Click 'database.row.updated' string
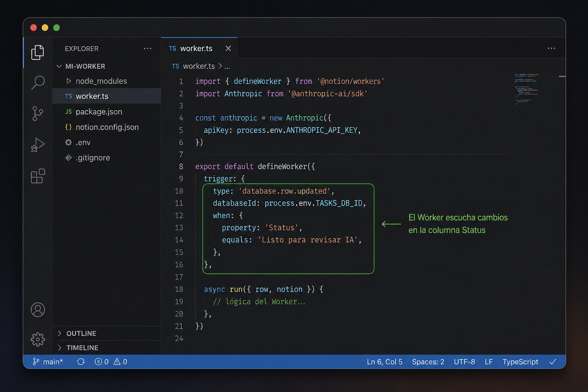588x392 pixels. click(284, 191)
